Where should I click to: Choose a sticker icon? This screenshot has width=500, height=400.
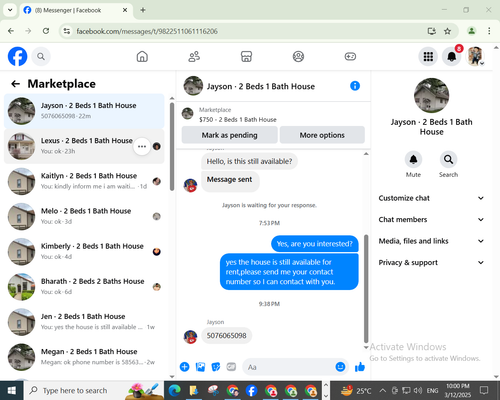coord(216,367)
